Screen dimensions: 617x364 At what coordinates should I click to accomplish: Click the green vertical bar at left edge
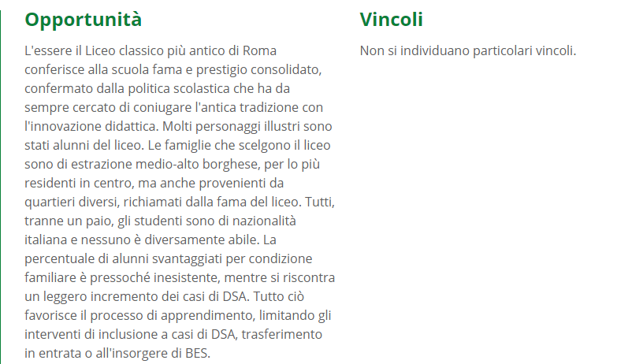tap(2, 181)
